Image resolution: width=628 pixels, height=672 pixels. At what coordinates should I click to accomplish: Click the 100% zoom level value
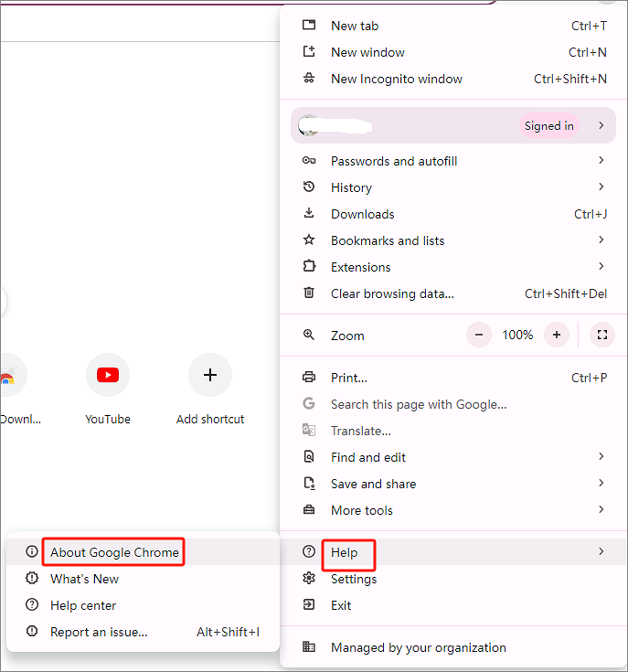coord(517,335)
